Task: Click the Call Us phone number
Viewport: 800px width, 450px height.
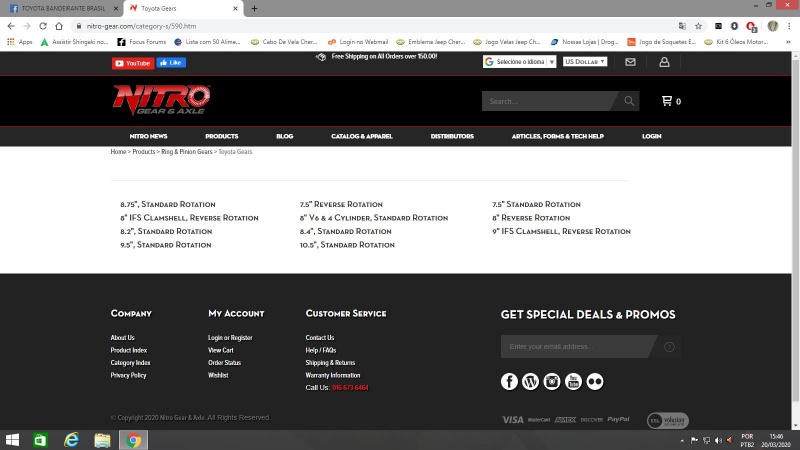Action: [x=350, y=388]
